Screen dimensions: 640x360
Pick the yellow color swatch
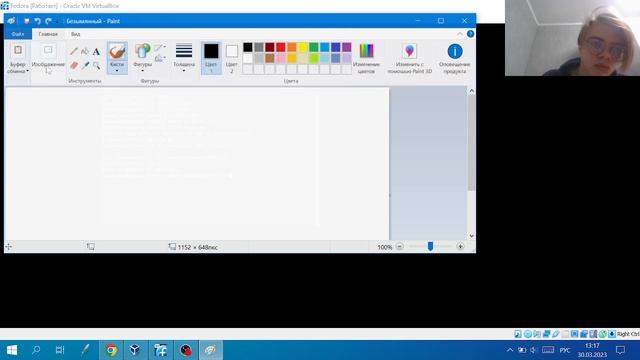pos(303,47)
